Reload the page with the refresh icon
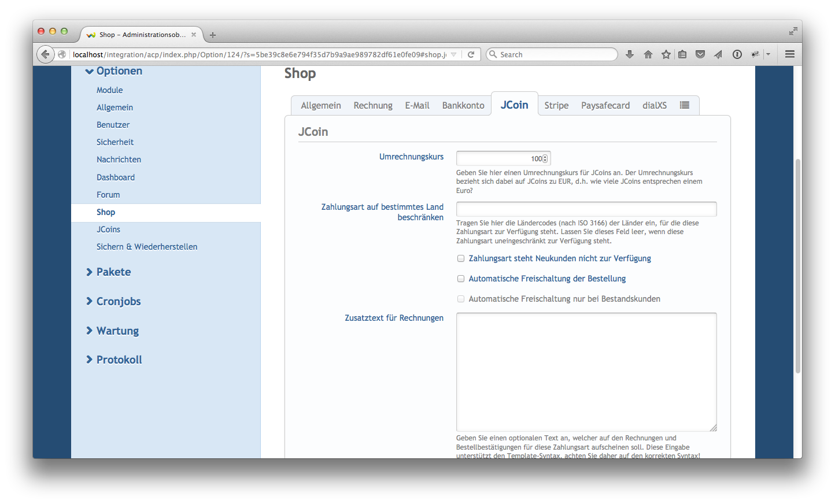 471,54
